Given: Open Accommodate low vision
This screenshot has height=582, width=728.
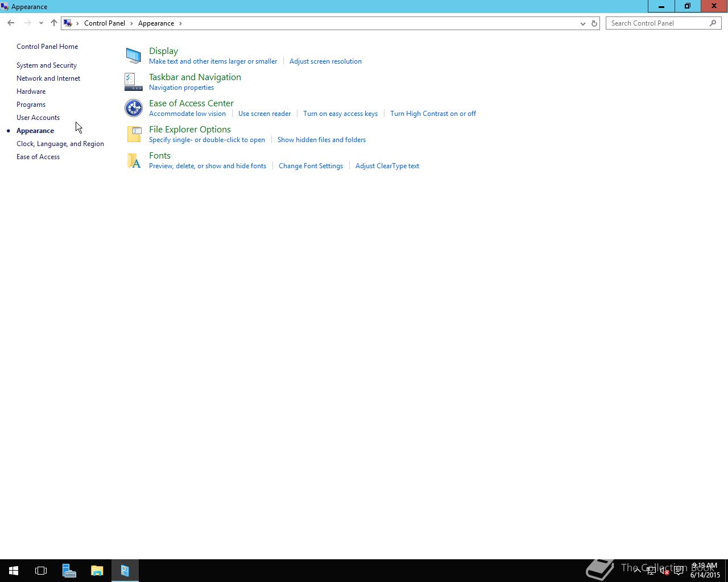Looking at the screenshot, I should coord(187,114).
